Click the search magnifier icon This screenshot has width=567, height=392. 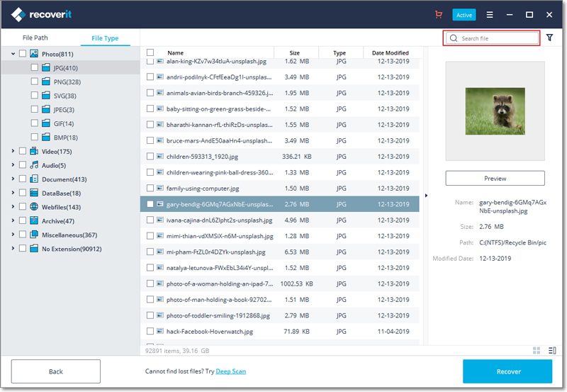tap(454, 38)
